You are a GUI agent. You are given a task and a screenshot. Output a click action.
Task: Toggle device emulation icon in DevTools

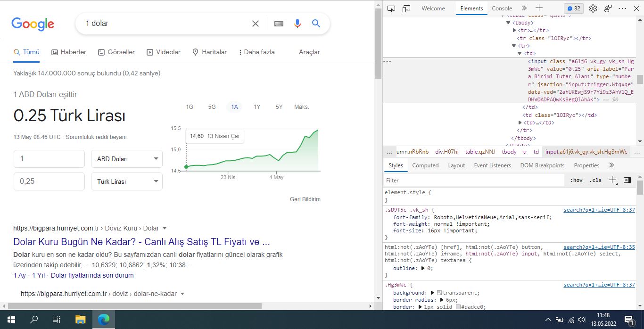click(406, 8)
